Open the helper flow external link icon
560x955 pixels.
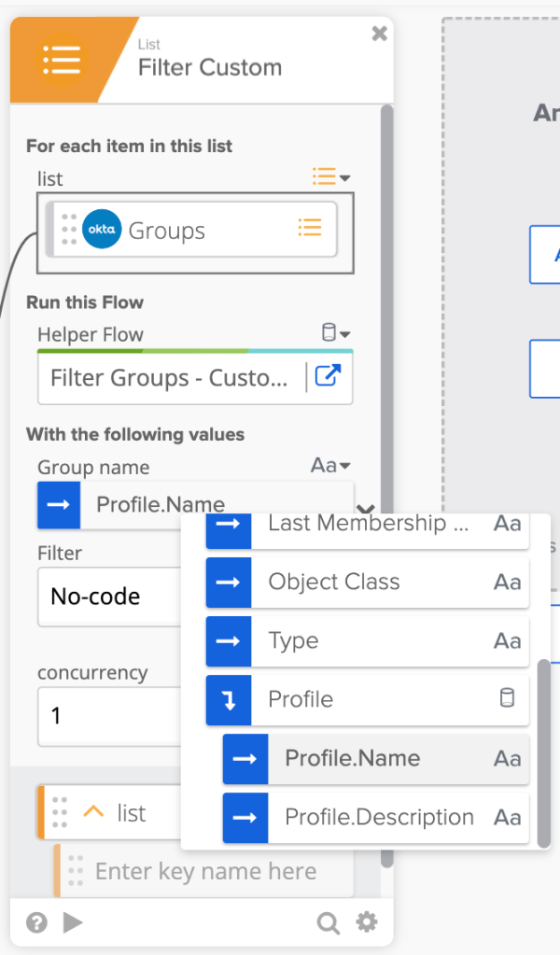pyautogui.click(x=328, y=376)
